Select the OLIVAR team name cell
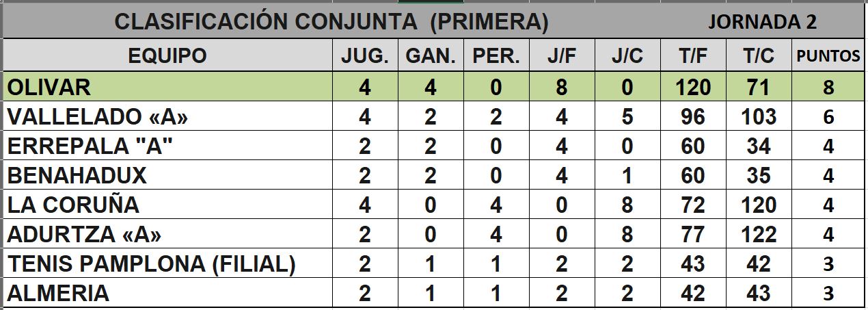The width and height of the screenshot is (868, 310). (x=167, y=87)
